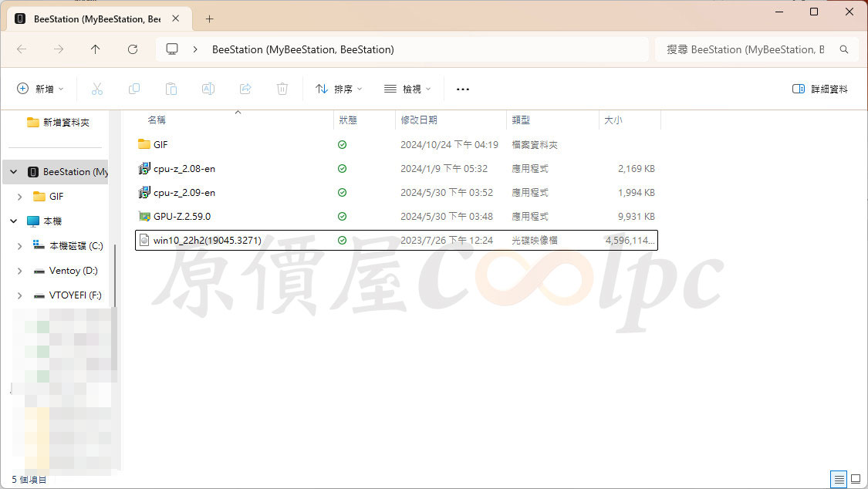
Task: Expand Ventoy (D:) node
Action: 20,271
